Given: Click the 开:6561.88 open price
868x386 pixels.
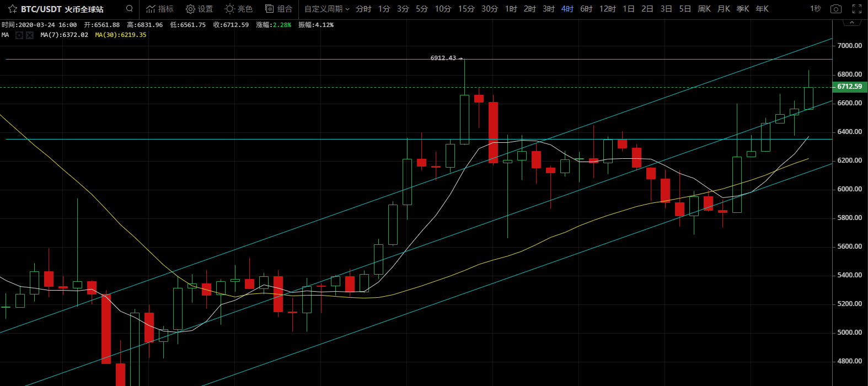Looking at the screenshot, I should (x=102, y=25).
